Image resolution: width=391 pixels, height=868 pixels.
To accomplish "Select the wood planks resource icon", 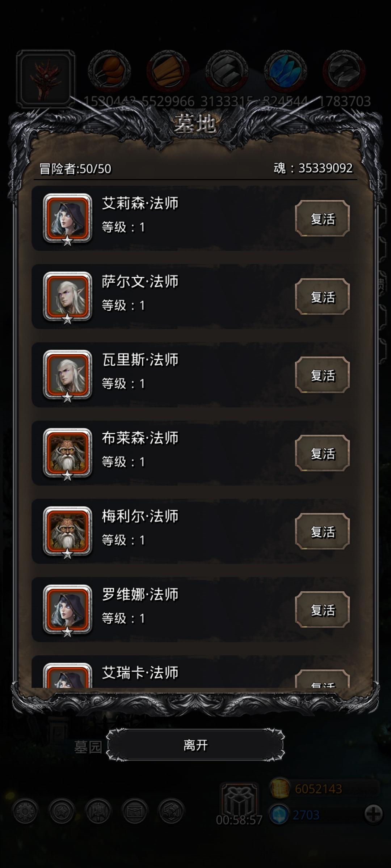I will (x=168, y=71).
